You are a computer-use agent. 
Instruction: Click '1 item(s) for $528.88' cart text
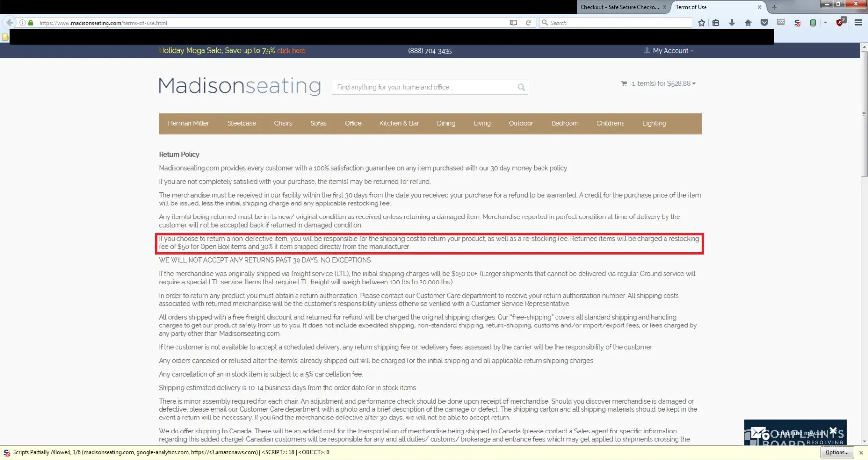click(661, 84)
